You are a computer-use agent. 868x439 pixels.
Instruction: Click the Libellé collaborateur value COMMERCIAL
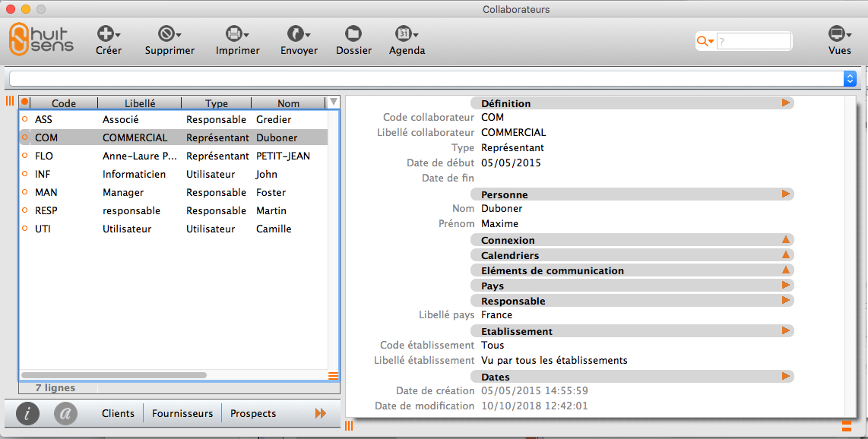coord(514,132)
